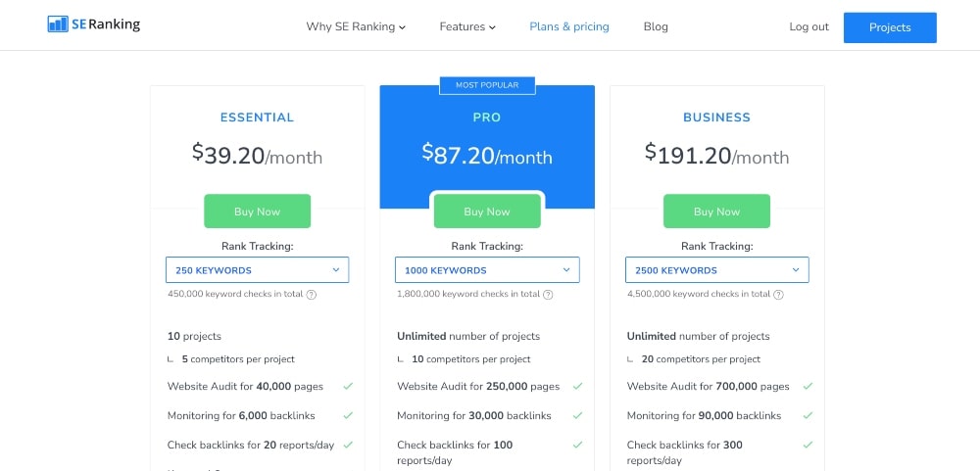This screenshot has width=980, height=471.
Task: Buy the Essential plan now
Action: pyautogui.click(x=257, y=212)
